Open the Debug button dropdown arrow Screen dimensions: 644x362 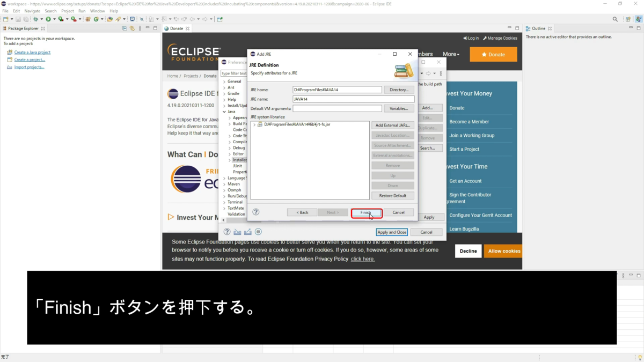pos(41,19)
